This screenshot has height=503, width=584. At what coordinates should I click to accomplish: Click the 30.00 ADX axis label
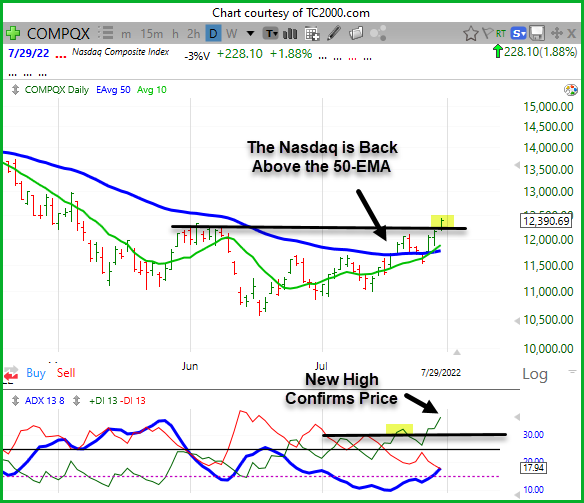pos(533,434)
